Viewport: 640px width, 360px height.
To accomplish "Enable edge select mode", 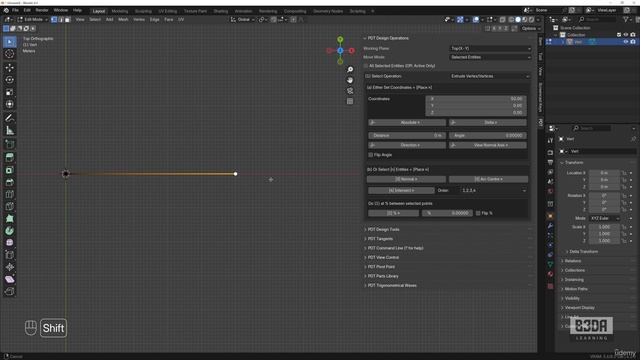I will click(x=60, y=19).
